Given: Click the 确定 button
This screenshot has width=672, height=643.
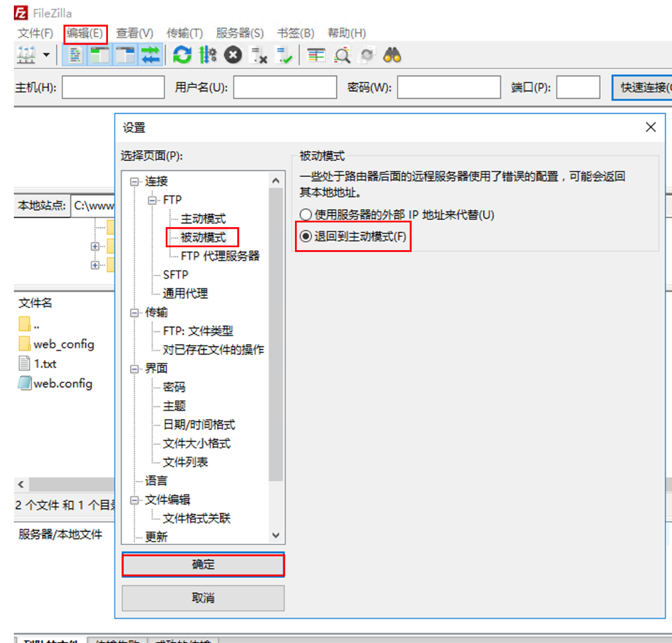Looking at the screenshot, I should pos(203,564).
